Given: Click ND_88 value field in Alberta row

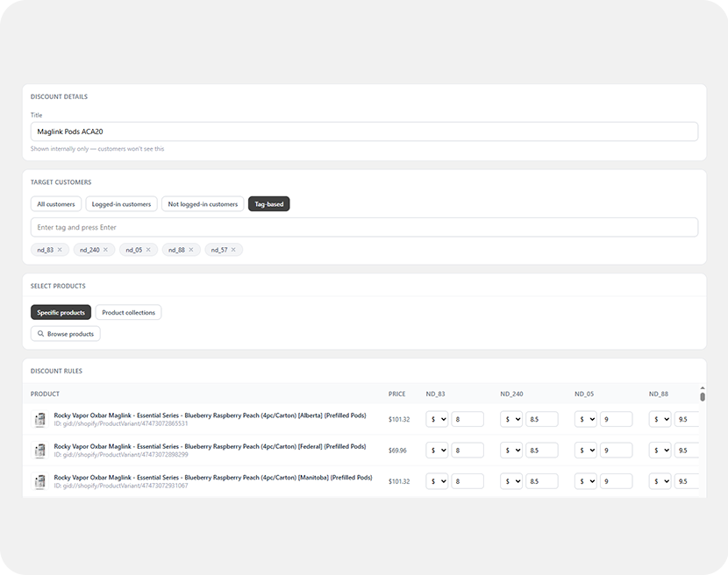Looking at the screenshot, I should tap(687, 419).
